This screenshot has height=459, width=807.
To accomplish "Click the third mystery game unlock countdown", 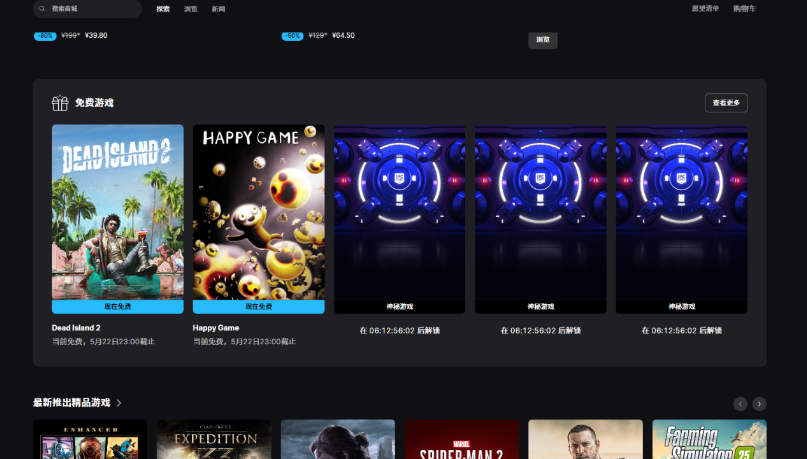I will (681, 330).
